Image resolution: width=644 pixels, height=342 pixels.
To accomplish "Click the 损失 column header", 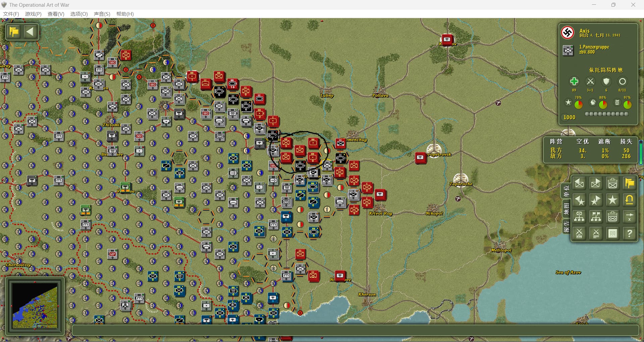I will pyautogui.click(x=626, y=142).
